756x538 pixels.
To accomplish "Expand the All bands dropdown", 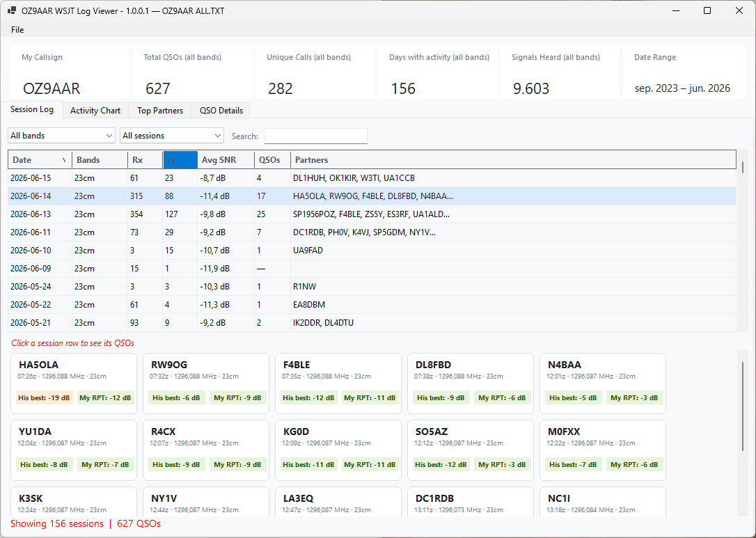I will 61,136.
